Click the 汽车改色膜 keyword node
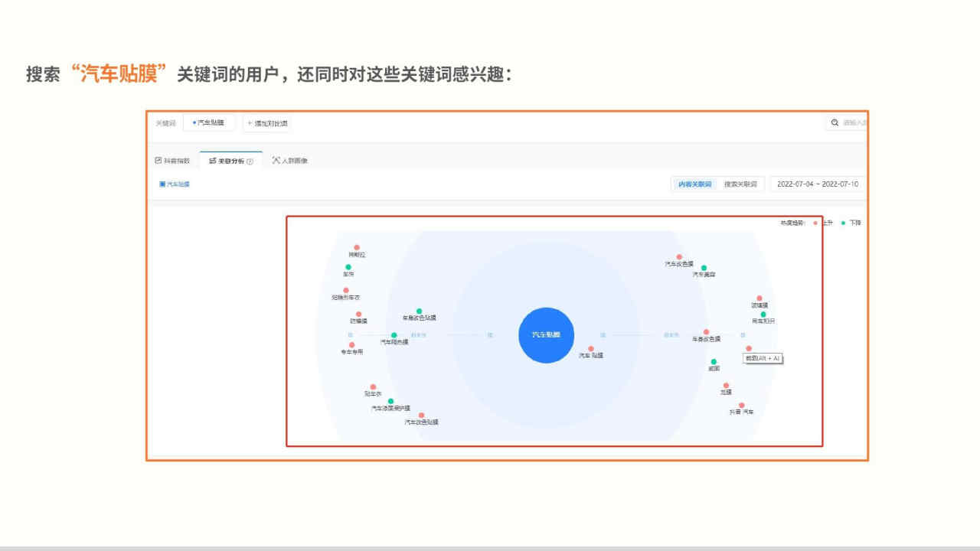The height and width of the screenshot is (551, 980). tap(679, 257)
